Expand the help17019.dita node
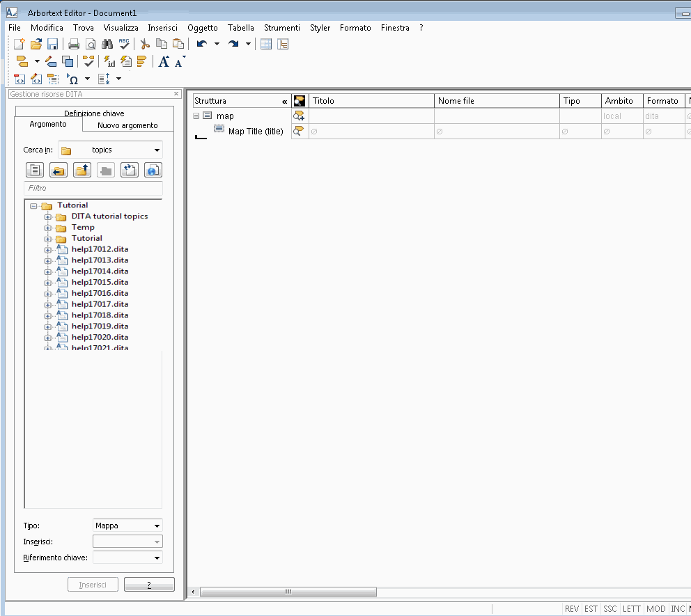Viewport: 691px width, 616px height. (47, 326)
